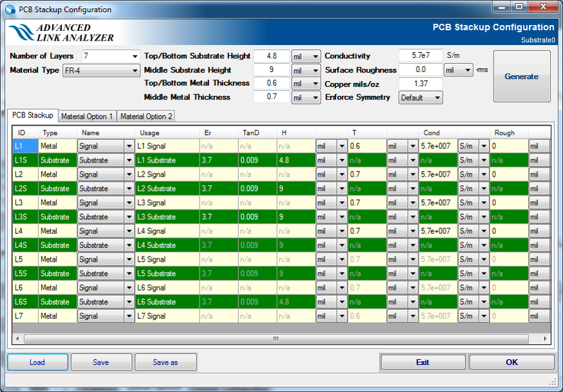The width and height of the screenshot is (563, 392).
Task: Click the OK button
Action: click(512, 362)
